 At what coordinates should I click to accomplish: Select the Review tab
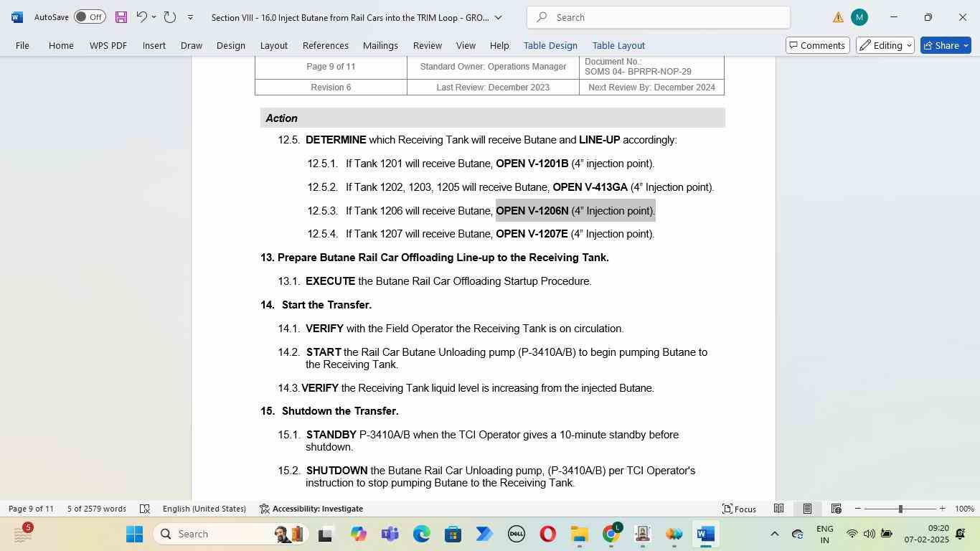428,45
